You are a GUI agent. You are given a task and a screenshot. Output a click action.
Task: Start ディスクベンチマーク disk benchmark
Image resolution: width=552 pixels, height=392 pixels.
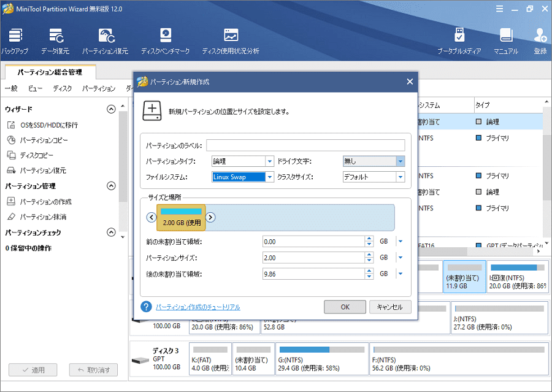pyautogui.click(x=165, y=41)
